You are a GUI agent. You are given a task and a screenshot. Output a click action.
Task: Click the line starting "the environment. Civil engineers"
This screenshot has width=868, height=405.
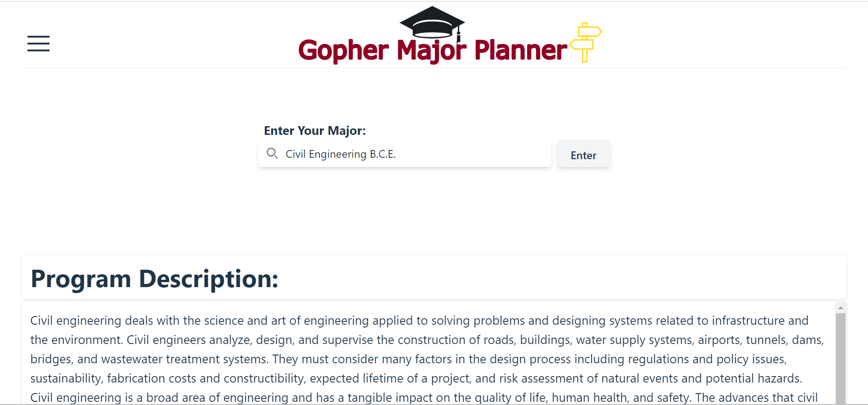[427, 340]
